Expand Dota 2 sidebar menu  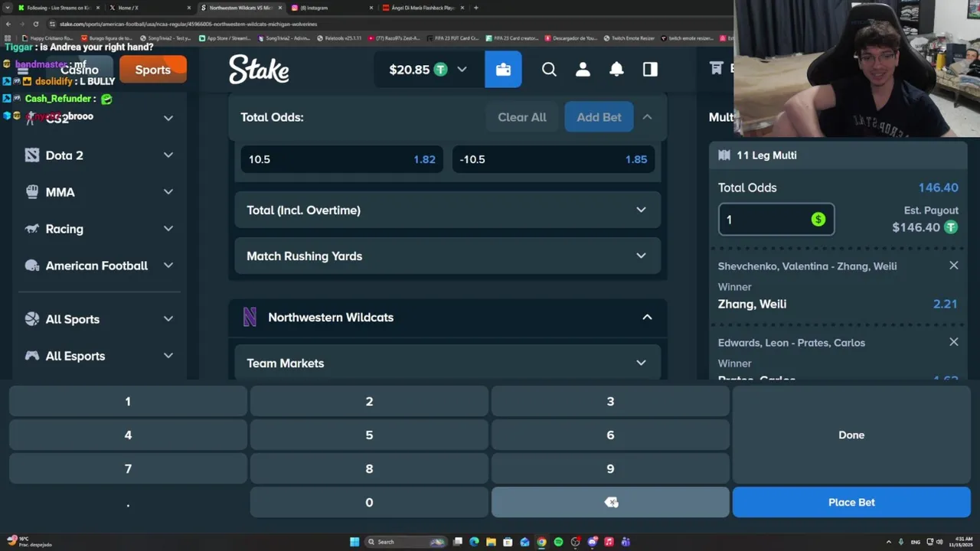(168, 155)
